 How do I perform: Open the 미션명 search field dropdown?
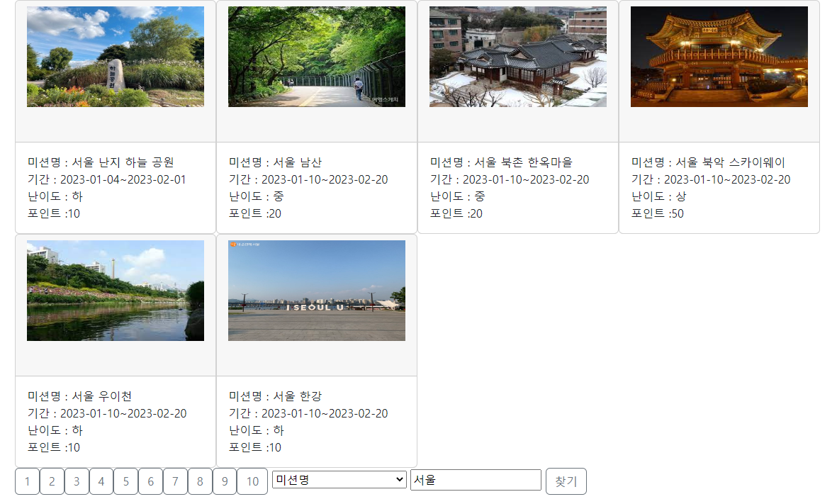click(x=338, y=480)
